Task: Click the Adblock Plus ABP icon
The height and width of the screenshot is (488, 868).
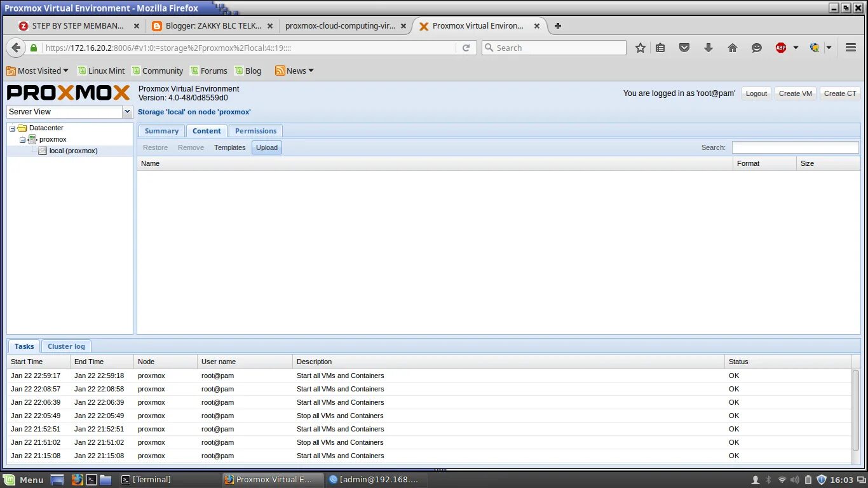Action: coord(781,48)
